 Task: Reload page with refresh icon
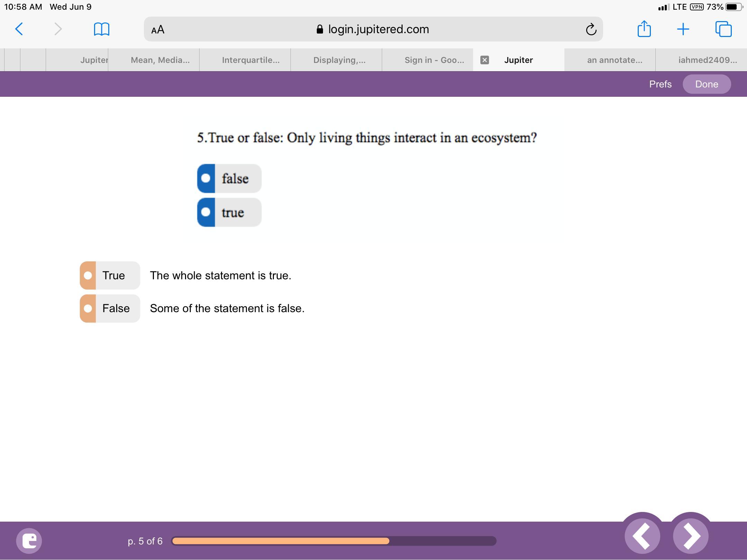pos(591,29)
